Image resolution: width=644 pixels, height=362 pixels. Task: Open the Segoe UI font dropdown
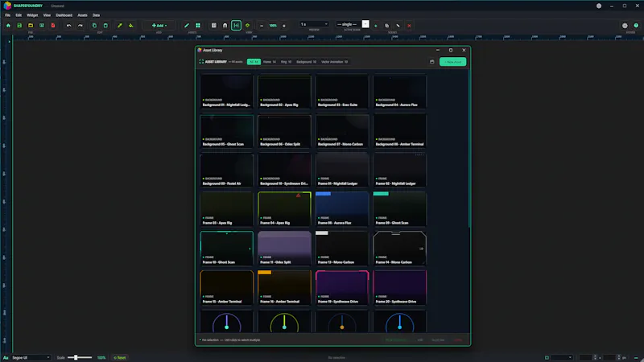click(x=31, y=358)
